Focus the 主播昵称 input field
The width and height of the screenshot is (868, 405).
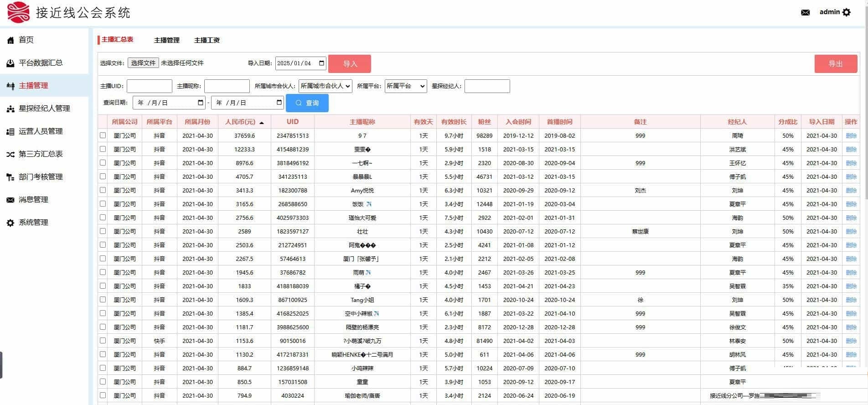pyautogui.click(x=227, y=86)
